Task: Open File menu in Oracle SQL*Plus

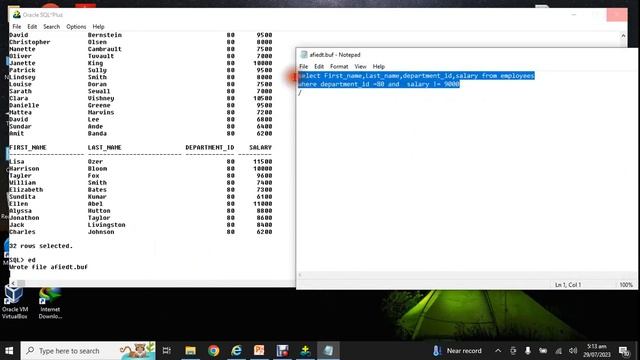Action: [17, 27]
